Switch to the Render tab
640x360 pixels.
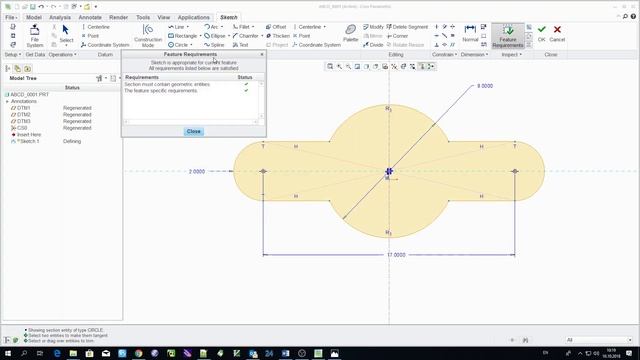[x=119, y=18]
